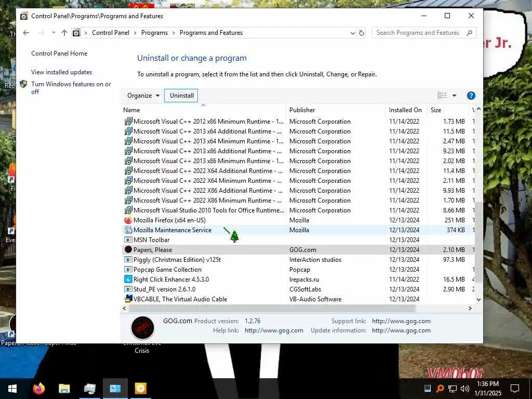Screen dimensions: 532x399
Task: Click the yellow disc taskbar icon
Action: point(140,389)
